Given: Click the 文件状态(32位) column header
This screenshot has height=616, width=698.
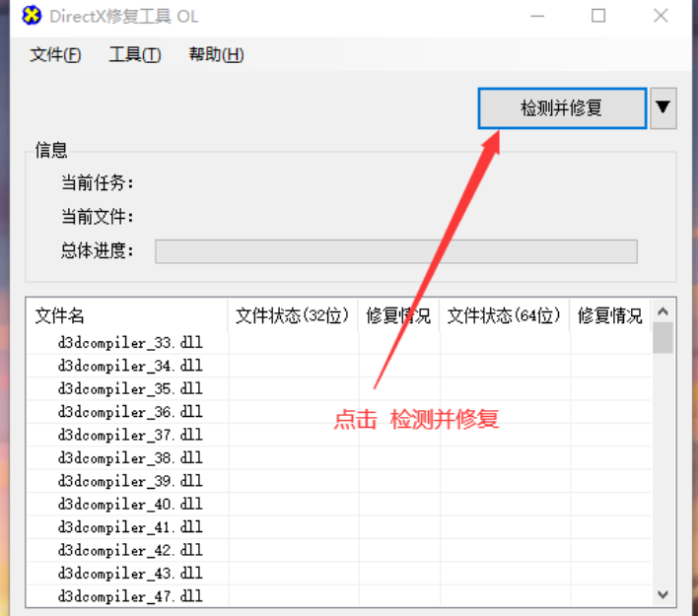Looking at the screenshot, I should pos(293,315).
